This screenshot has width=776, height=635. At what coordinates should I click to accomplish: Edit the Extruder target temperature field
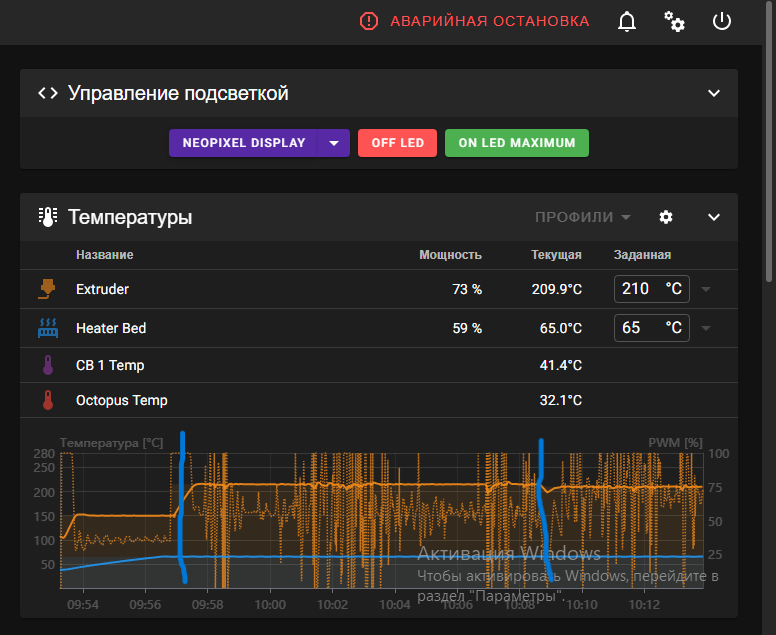(x=651, y=289)
